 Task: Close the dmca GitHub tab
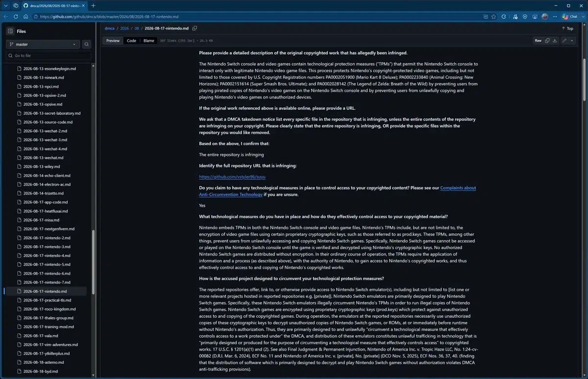(84, 5)
